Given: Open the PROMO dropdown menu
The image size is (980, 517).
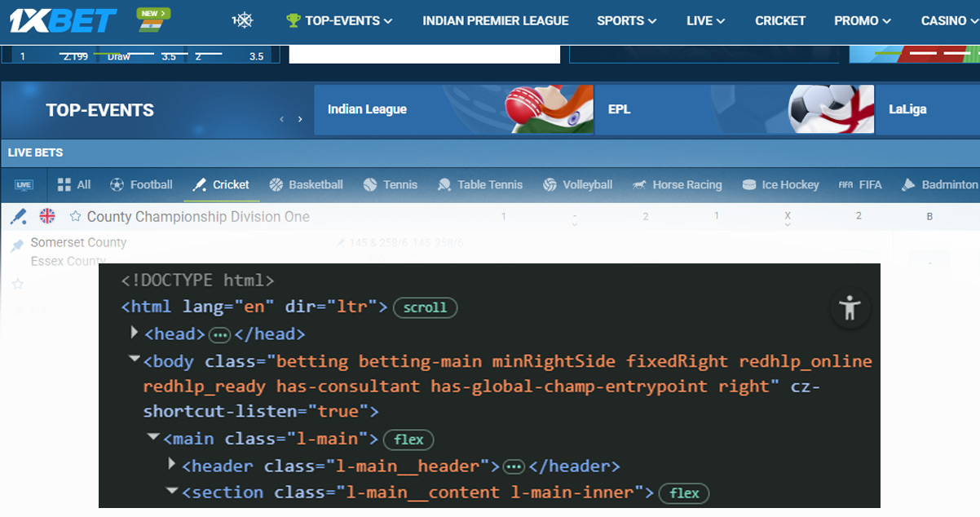Looking at the screenshot, I should [x=862, y=20].
